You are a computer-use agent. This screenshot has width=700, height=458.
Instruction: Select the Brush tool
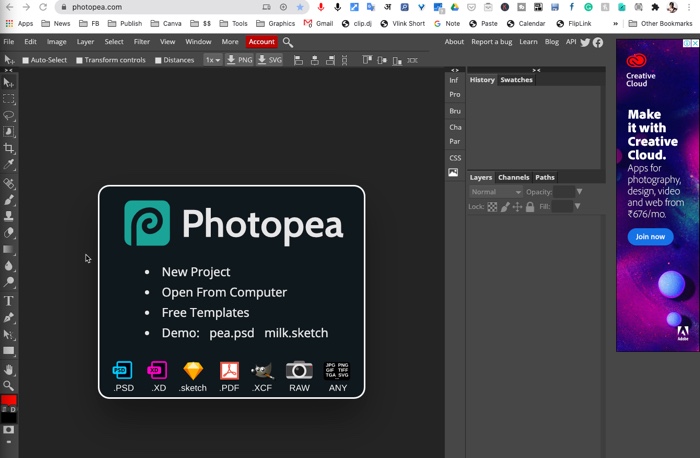coord(8,200)
